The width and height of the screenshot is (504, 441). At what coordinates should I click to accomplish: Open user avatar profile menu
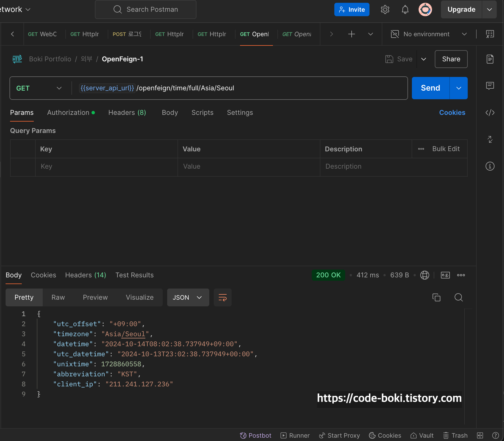425,9
